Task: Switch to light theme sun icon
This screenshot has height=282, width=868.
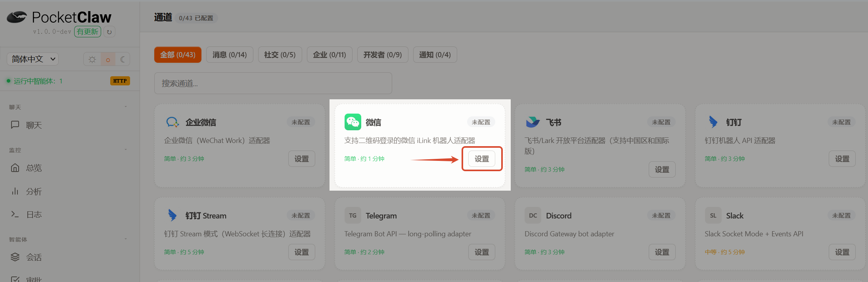Action: (92, 60)
